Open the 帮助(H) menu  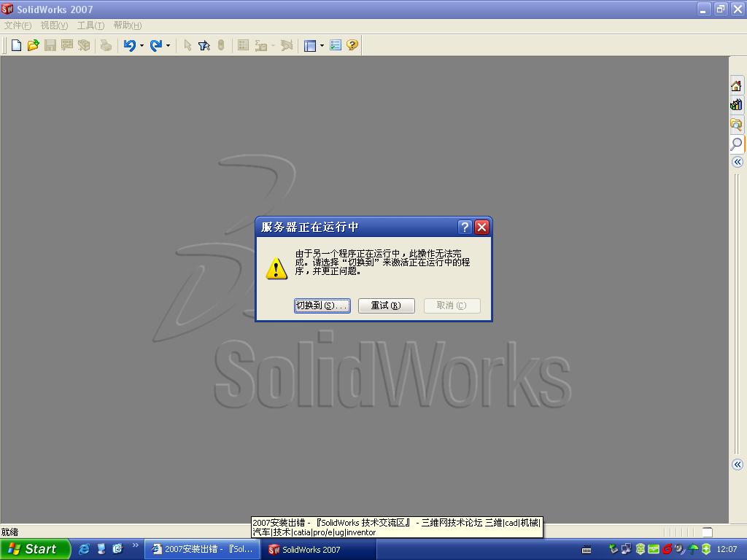pos(127,26)
